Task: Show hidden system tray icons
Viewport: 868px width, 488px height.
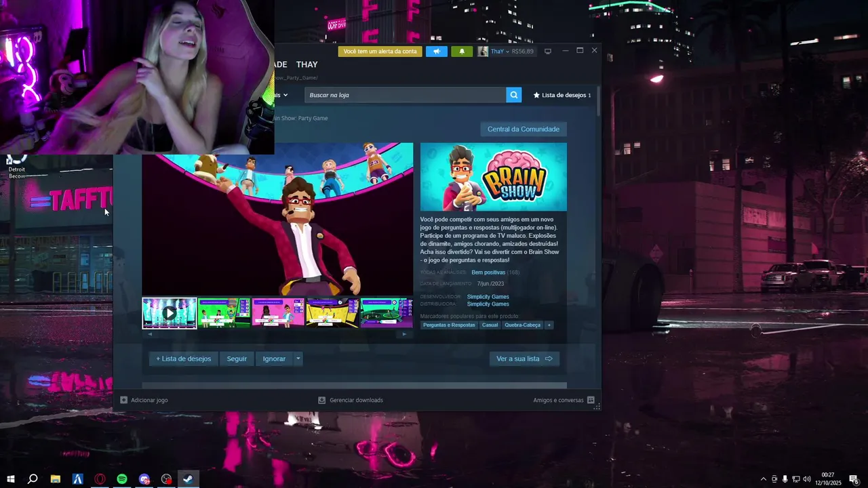Action: click(x=764, y=479)
